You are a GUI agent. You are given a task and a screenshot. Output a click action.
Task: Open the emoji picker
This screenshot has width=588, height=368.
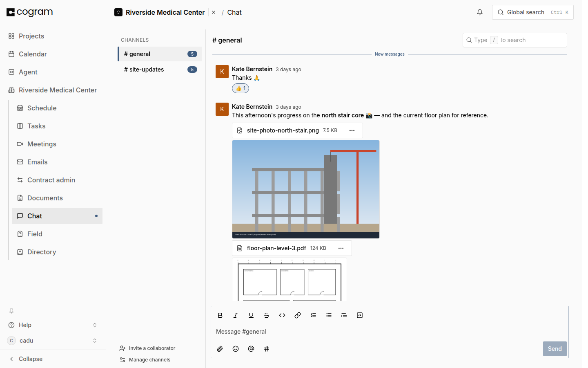coord(236,349)
